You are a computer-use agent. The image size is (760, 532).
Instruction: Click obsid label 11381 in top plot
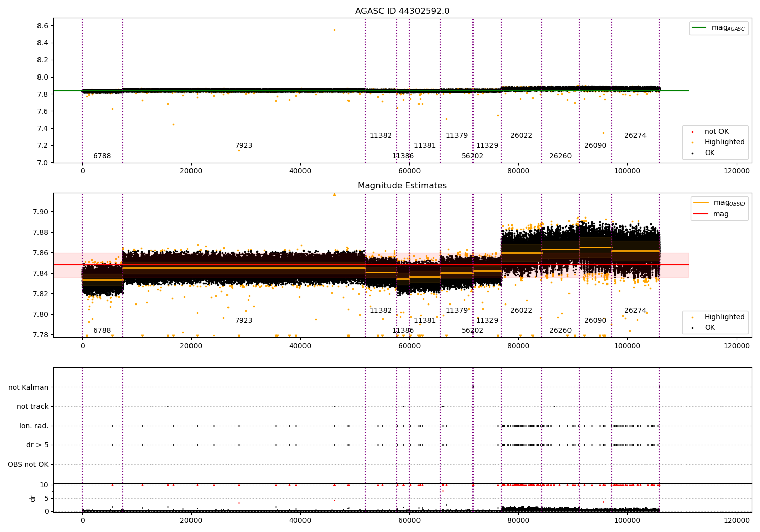425,145
